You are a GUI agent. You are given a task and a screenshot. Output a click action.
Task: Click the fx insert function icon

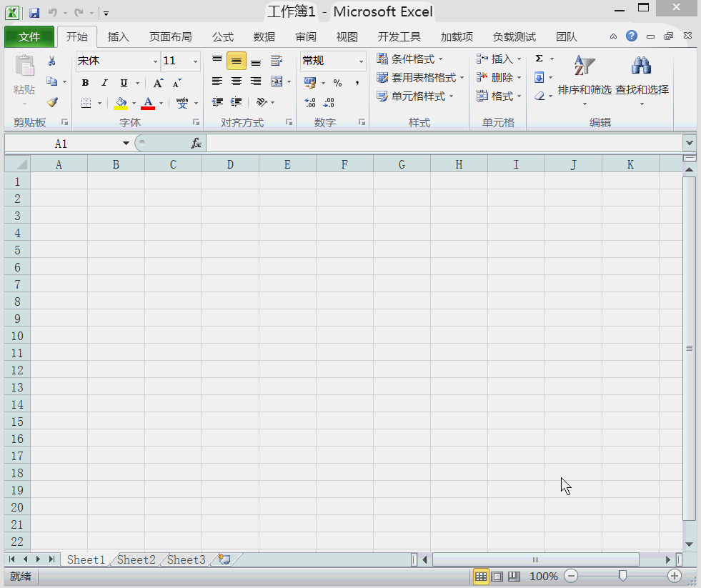[x=196, y=144]
